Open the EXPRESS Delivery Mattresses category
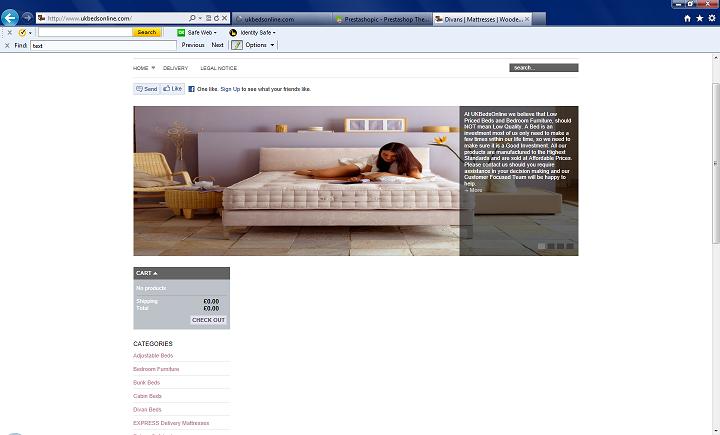 (x=171, y=423)
